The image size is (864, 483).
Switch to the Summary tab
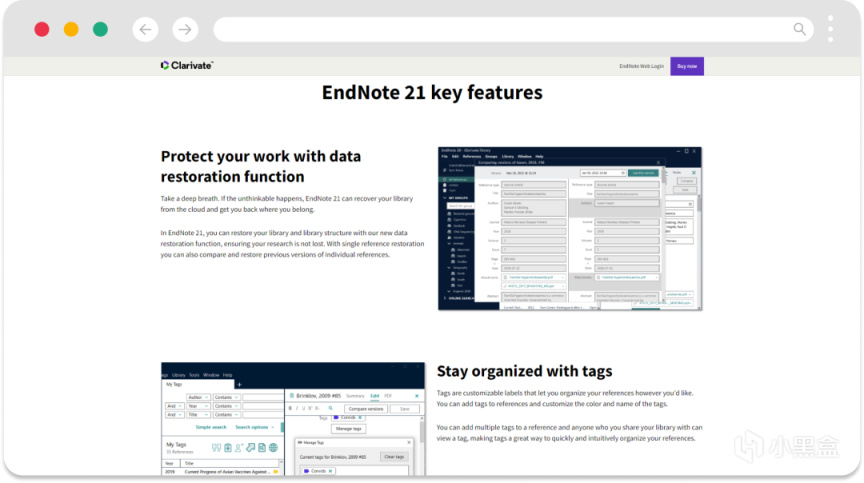tap(355, 396)
